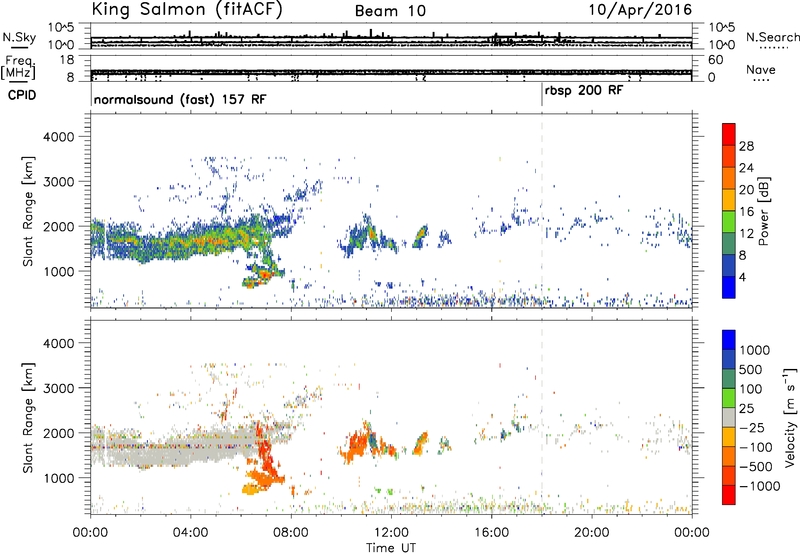This screenshot has width=800, height=554.
Task: Click the rbsp mode-change dashed line in power panel
Action: pyautogui.click(x=542, y=210)
